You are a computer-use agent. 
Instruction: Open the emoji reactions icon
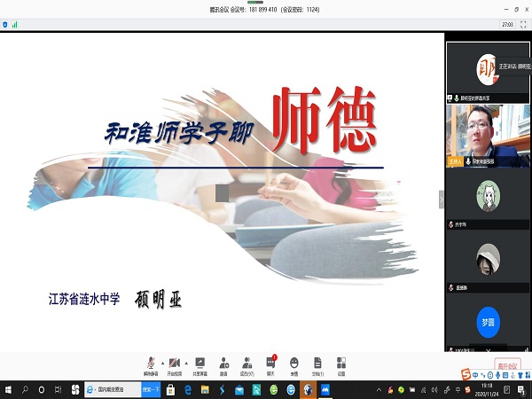(x=294, y=366)
